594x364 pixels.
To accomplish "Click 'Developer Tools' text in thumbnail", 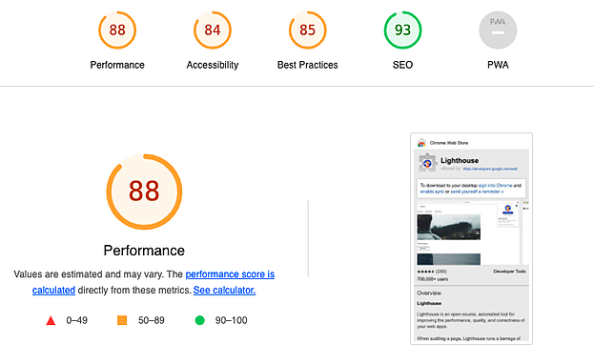I will point(509,272).
